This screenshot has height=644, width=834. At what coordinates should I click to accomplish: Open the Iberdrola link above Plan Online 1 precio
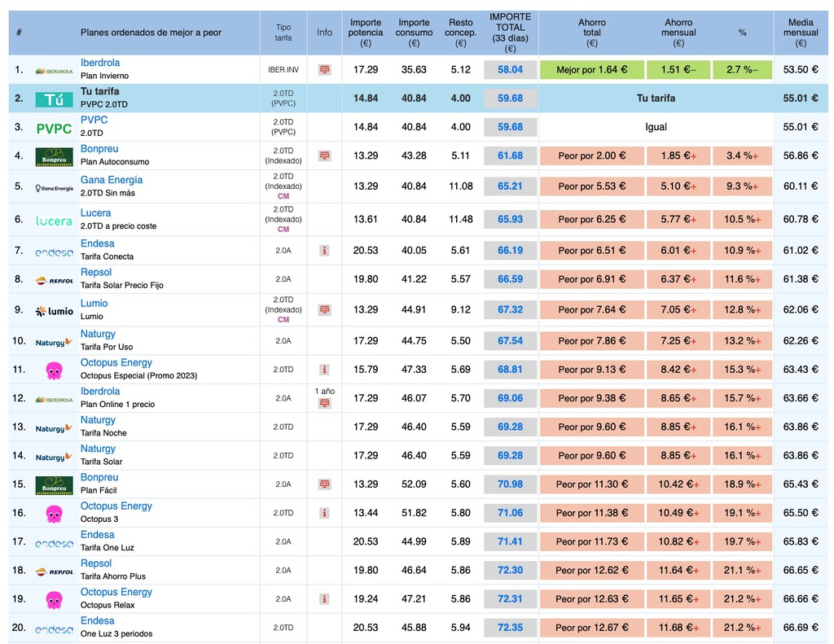(x=99, y=392)
